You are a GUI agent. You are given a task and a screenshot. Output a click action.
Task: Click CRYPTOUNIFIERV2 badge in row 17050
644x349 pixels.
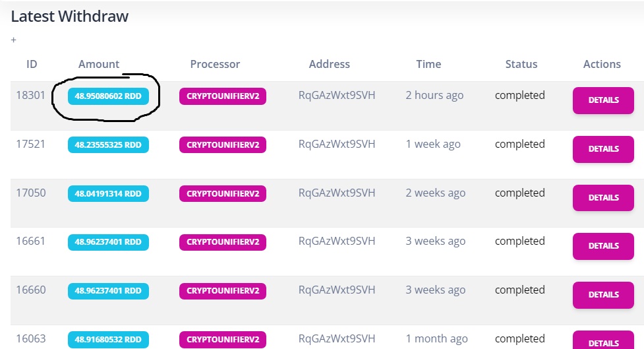(223, 193)
